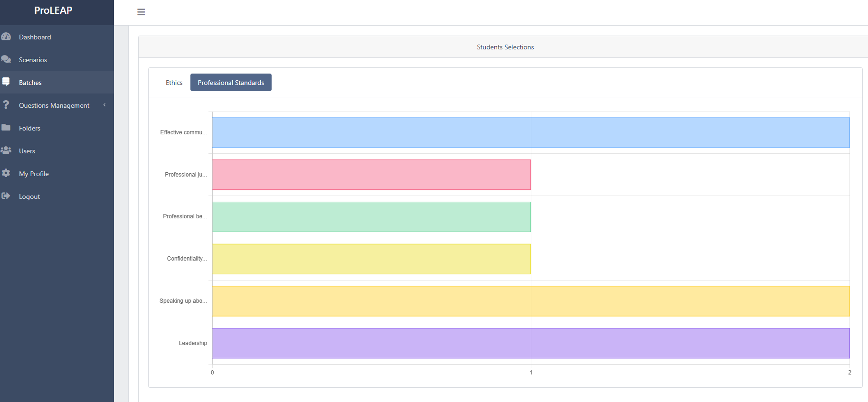This screenshot has height=402, width=868.
Task: Click the 'Speaking up abo...' axis label
Action: (183, 301)
